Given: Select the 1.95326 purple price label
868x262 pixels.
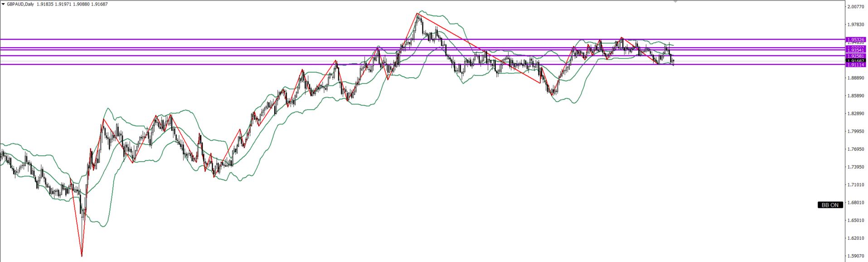Looking at the screenshot, I should point(855,40).
